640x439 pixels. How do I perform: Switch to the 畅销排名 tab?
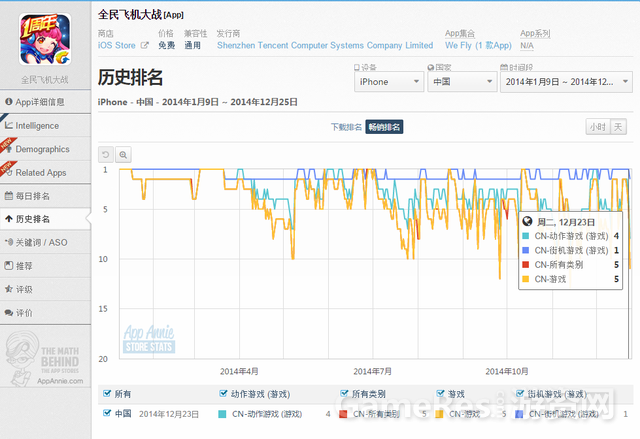coord(384,127)
